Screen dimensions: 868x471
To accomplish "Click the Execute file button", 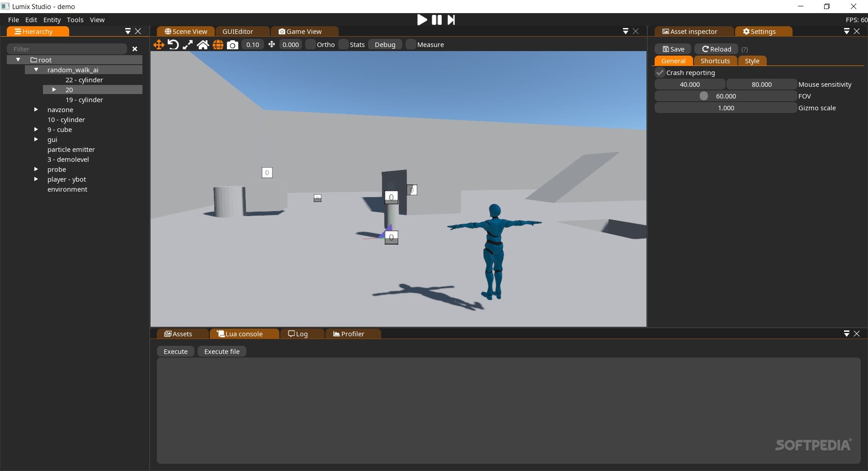I will 222,352.
